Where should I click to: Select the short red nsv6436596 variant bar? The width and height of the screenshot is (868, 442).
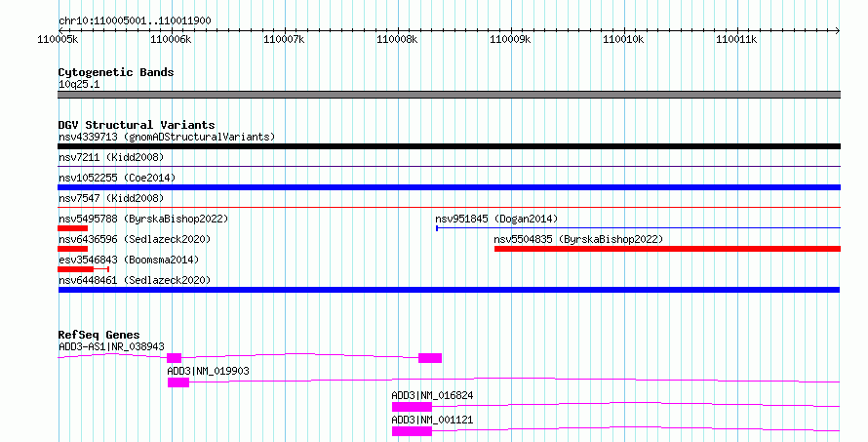pyautogui.click(x=72, y=249)
